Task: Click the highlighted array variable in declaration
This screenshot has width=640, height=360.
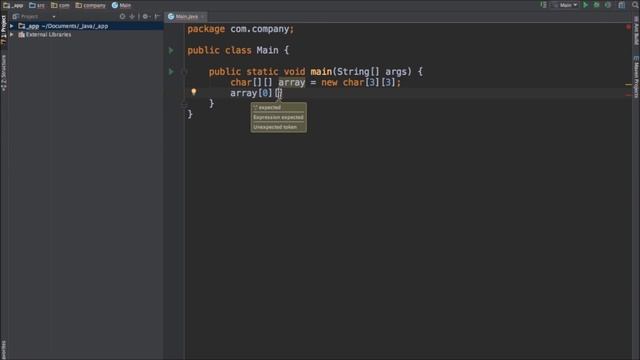Action: (291, 82)
